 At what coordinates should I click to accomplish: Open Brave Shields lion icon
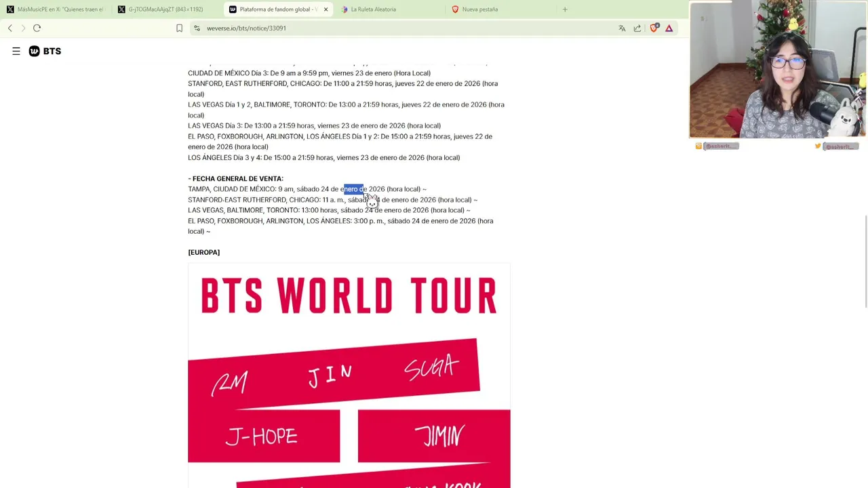pos(654,28)
